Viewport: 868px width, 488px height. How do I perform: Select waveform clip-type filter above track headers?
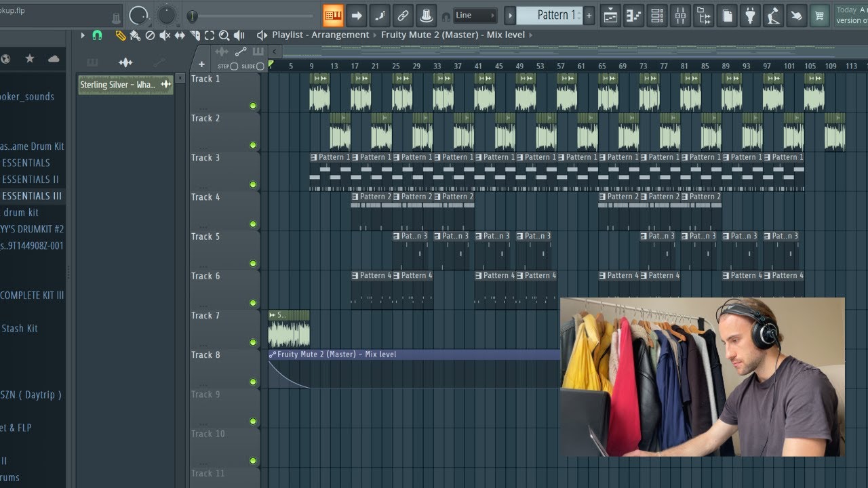coord(222,52)
